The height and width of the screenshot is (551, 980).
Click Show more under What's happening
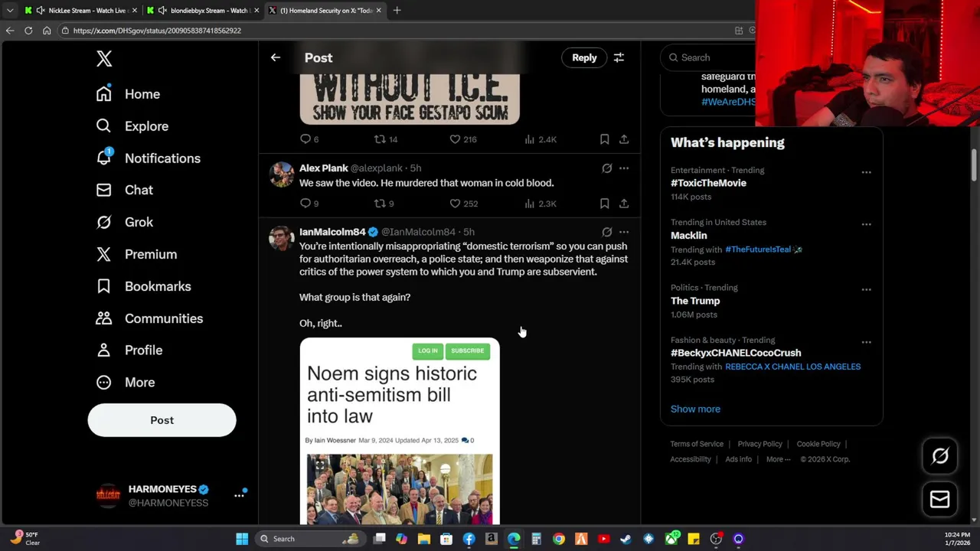pyautogui.click(x=695, y=409)
